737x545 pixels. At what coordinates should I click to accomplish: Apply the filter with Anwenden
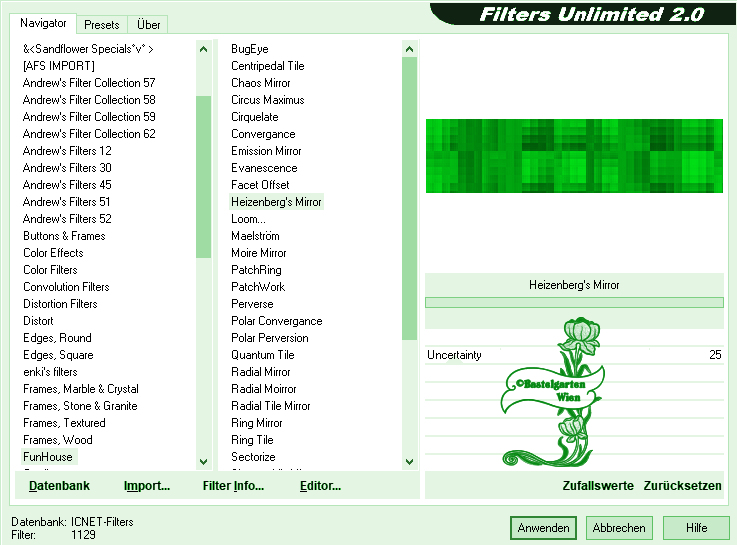tap(543, 528)
